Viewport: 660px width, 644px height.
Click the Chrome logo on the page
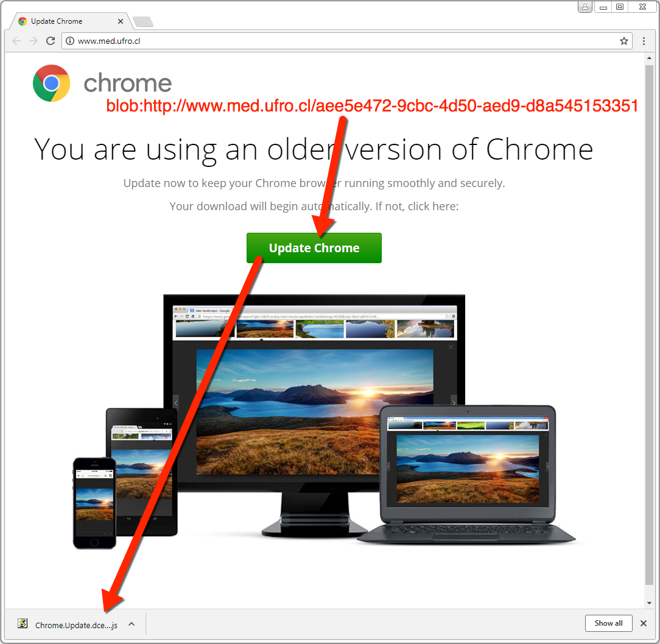51,83
